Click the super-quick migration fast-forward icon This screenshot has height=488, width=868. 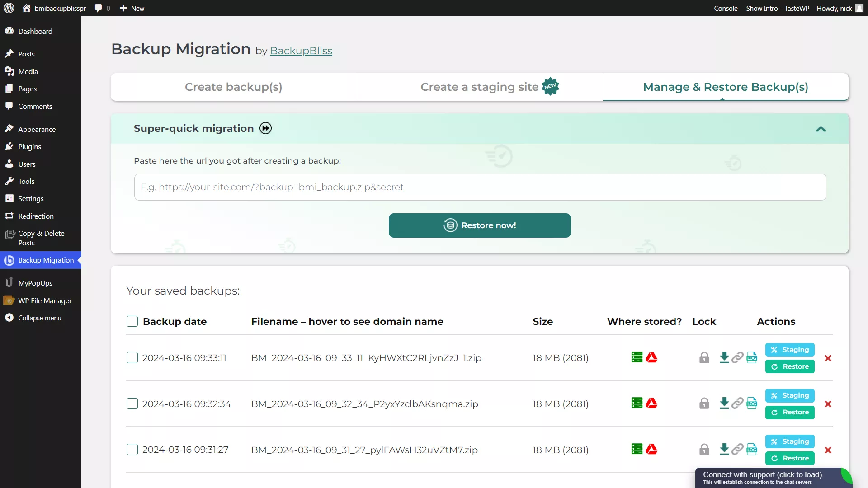tap(265, 128)
